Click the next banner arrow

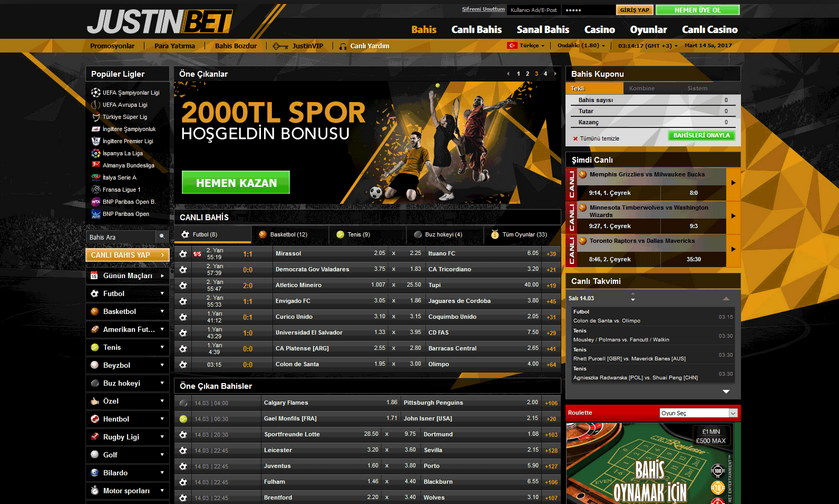click(x=555, y=74)
